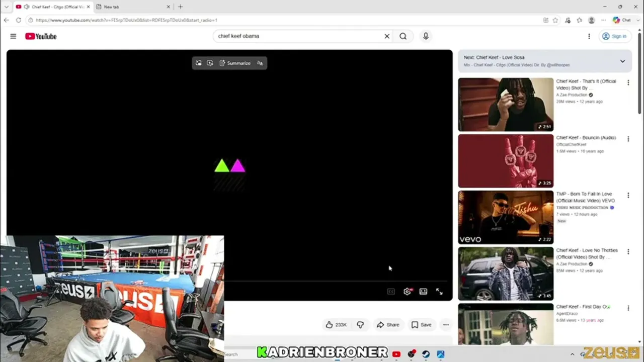Image resolution: width=644 pixels, height=362 pixels.
Task: Click the address bar URL
Action: pos(126,20)
